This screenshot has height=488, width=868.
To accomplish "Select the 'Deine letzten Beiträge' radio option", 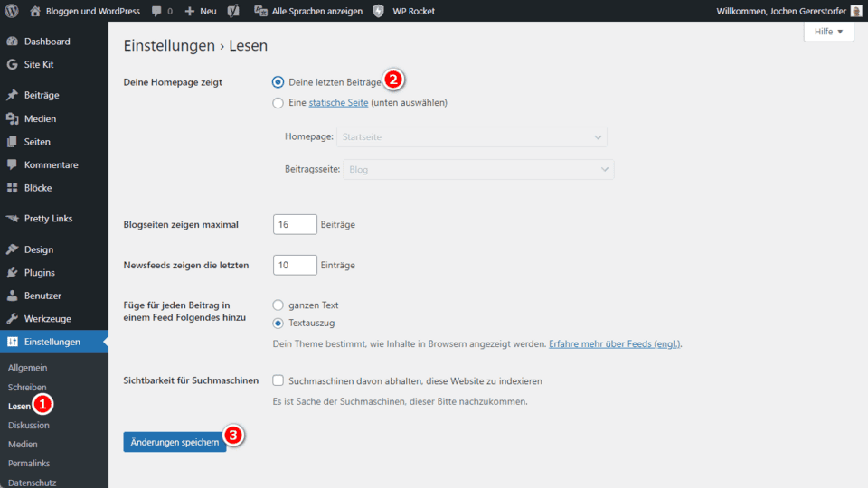I will pos(278,82).
